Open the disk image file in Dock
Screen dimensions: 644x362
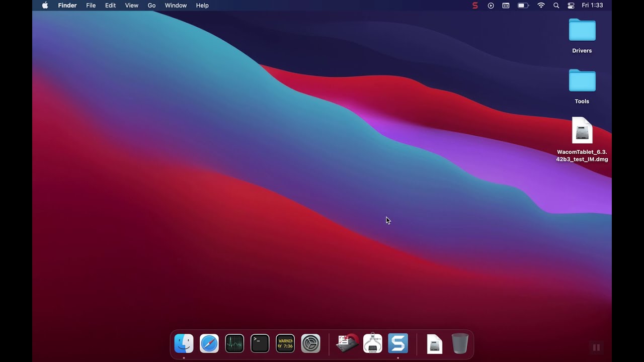[435, 344]
